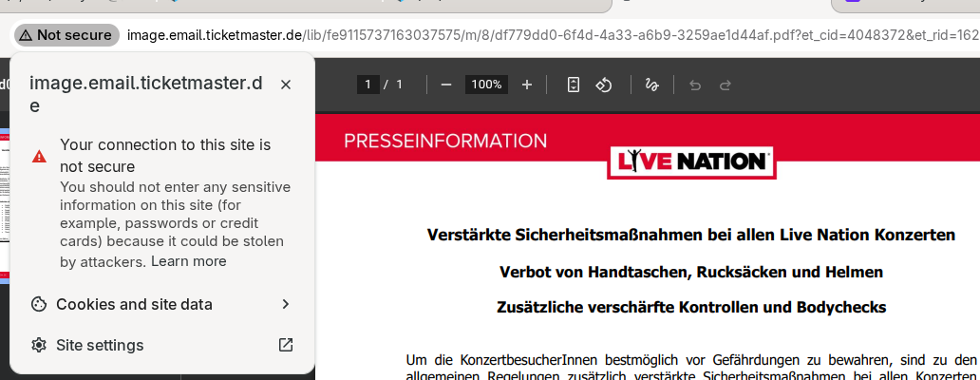Select the PDF draw annotation tool
This screenshot has width=980, height=380.
[x=651, y=85]
